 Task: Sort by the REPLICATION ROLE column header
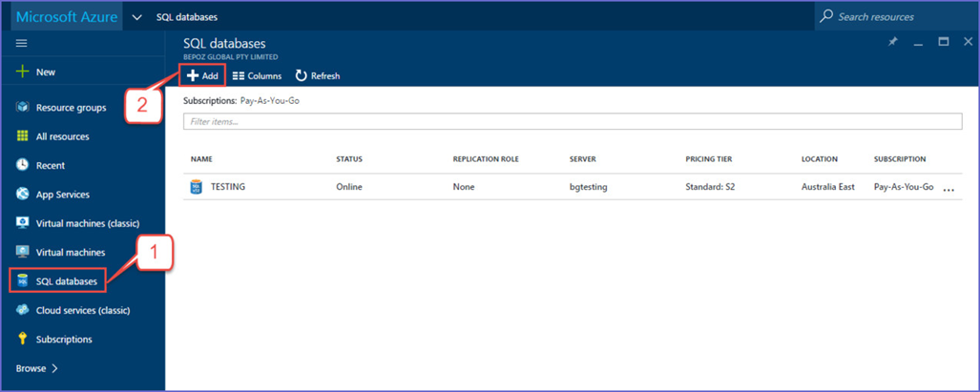point(486,159)
